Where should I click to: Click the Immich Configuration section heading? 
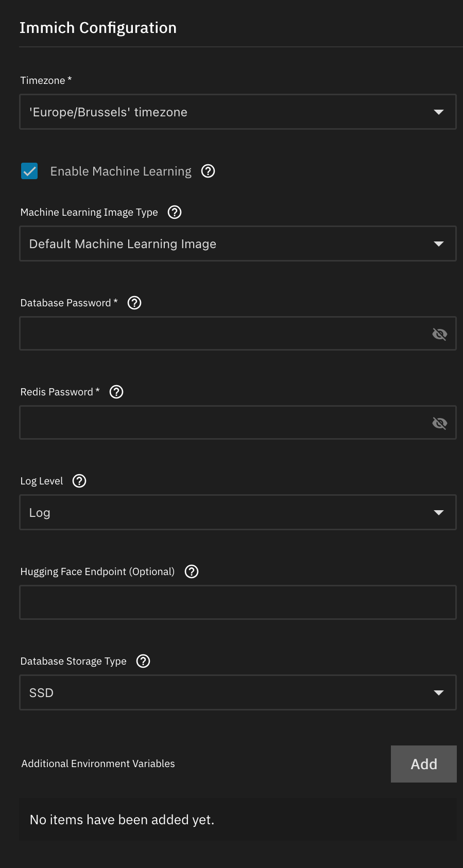(98, 28)
